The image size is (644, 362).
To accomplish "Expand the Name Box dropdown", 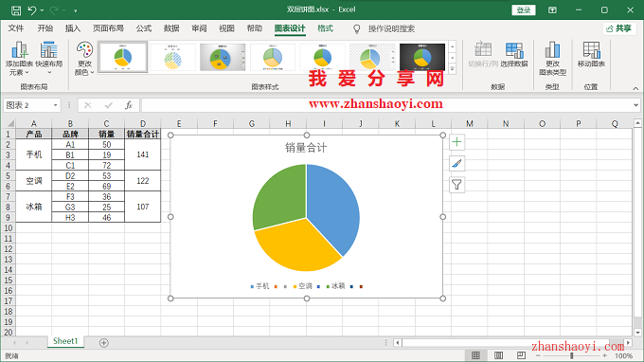I will coord(56,105).
